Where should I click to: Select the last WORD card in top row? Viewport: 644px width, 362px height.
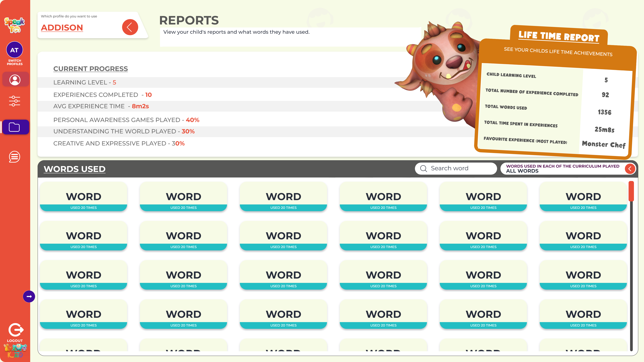click(x=583, y=197)
